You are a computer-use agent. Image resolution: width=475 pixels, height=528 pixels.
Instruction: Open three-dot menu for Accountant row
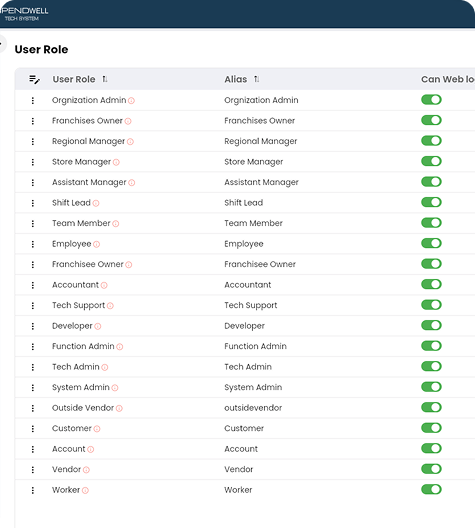click(x=33, y=285)
